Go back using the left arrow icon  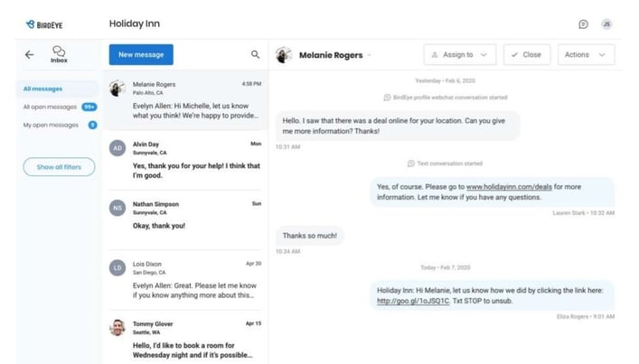[x=29, y=54]
